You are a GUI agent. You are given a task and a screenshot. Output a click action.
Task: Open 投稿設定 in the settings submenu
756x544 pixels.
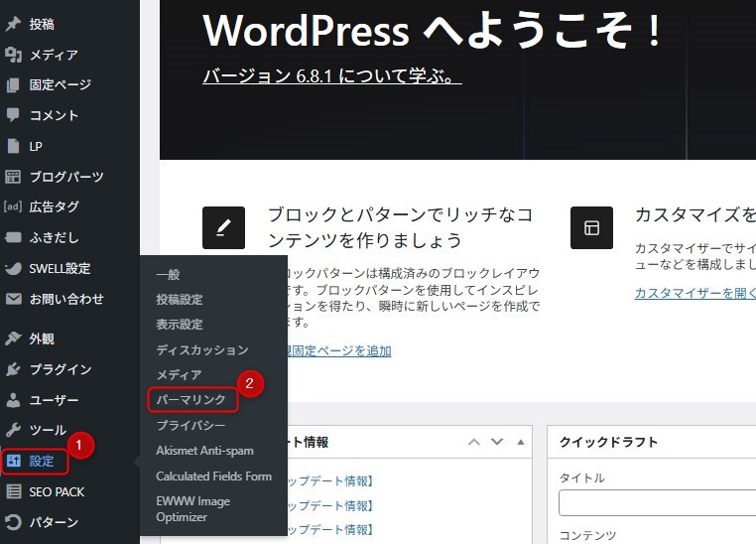pos(180,300)
